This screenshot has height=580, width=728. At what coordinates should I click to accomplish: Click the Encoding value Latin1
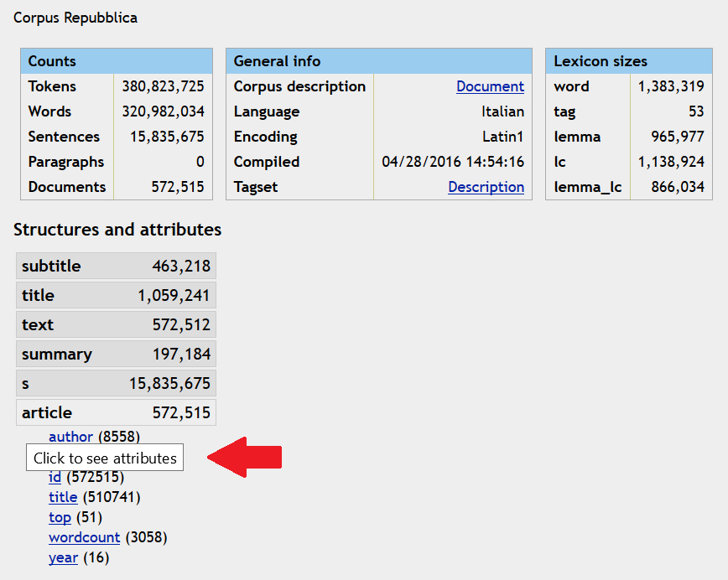pyautogui.click(x=503, y=137)
